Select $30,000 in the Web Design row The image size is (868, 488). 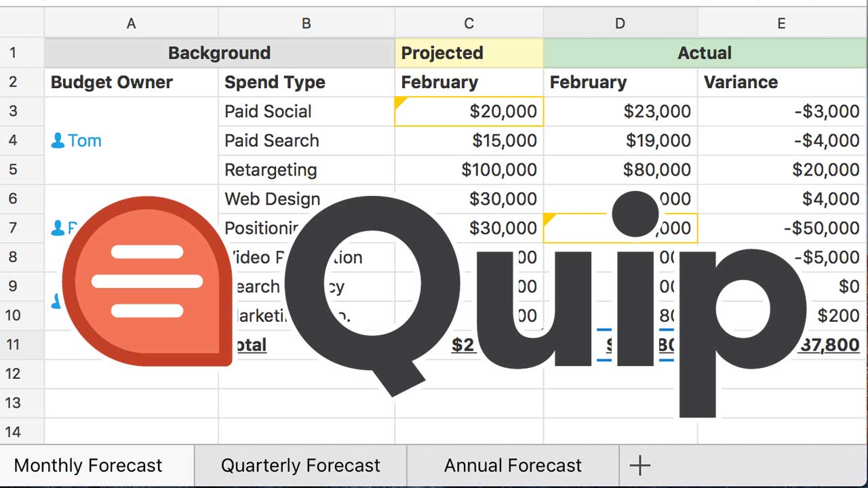[x=469, y=199]
